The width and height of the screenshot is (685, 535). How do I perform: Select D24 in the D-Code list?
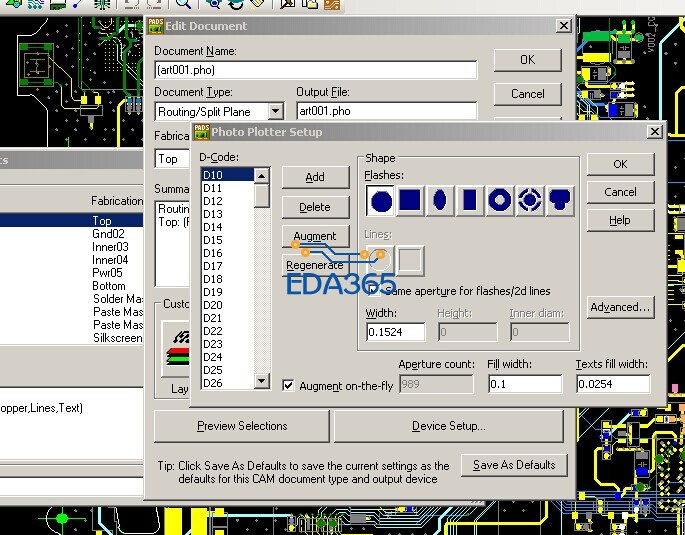pyautogui.click(x=228, y=357)
